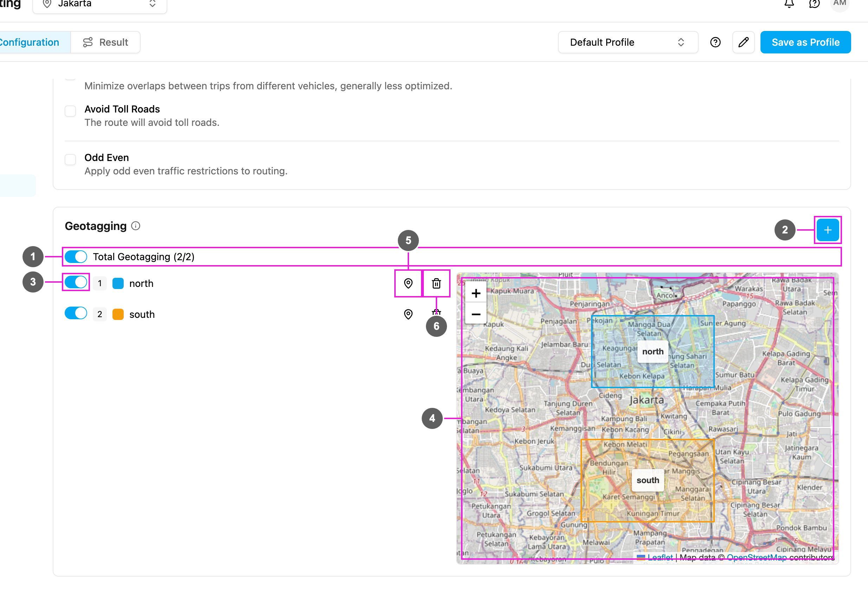
Task: Zoom in on the map
Action: click(476, 293)
